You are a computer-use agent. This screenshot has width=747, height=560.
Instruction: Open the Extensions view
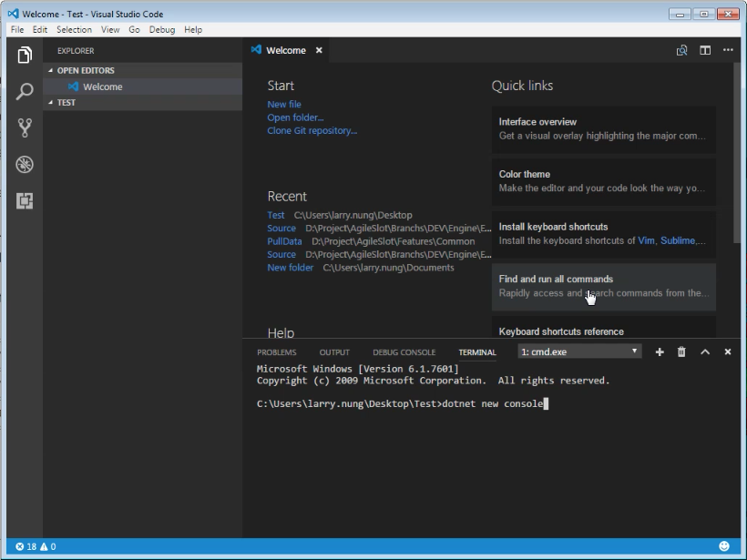[25, 201]
